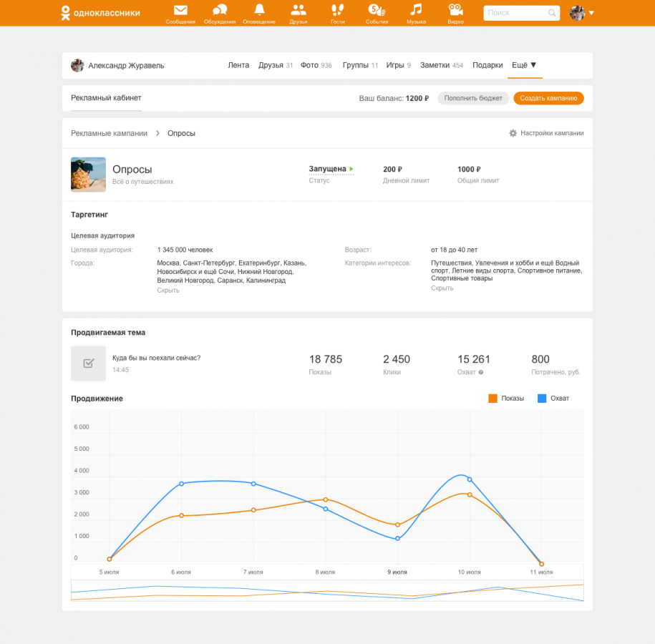
Task: Click the balance amount 1200 ₽
Action: tap(417, 98)
